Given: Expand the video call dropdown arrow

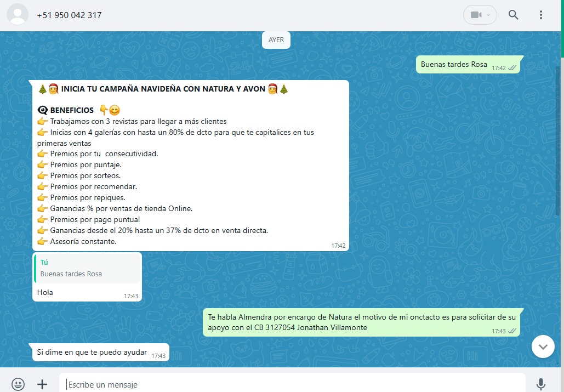Looking at the screenshot, I should coord(488,15).
